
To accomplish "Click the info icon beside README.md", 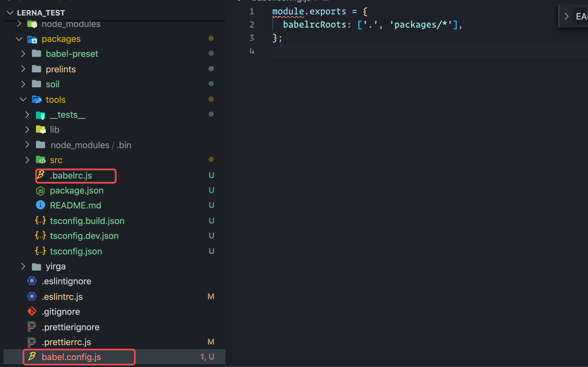I will pyautogui.click(x=40, y=205).
